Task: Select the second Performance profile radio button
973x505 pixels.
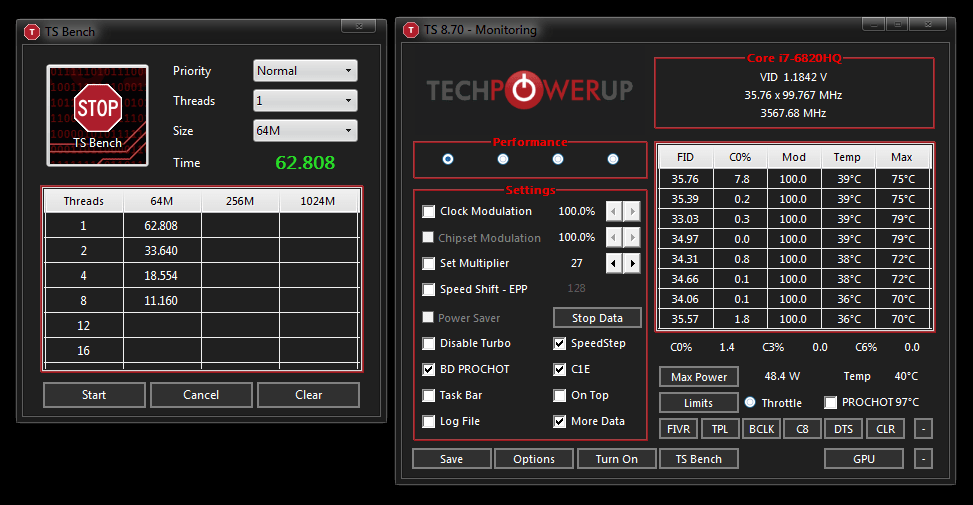Action: pos(503,159)
